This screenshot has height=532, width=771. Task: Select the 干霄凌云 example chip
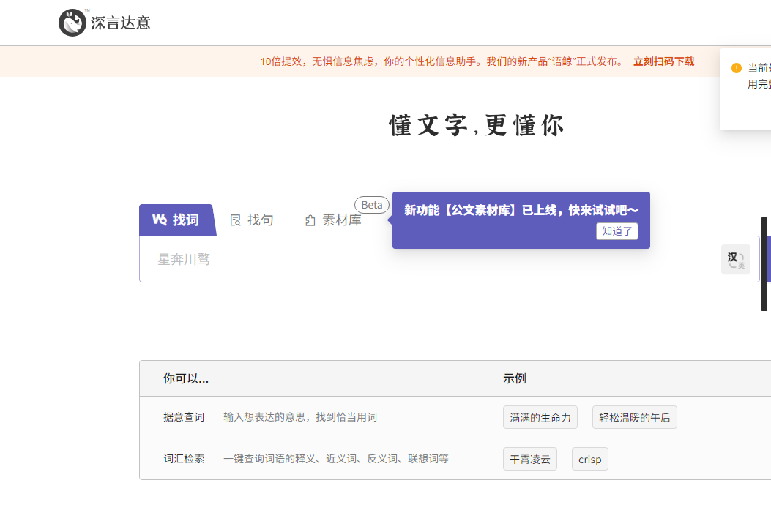[529, 459]
